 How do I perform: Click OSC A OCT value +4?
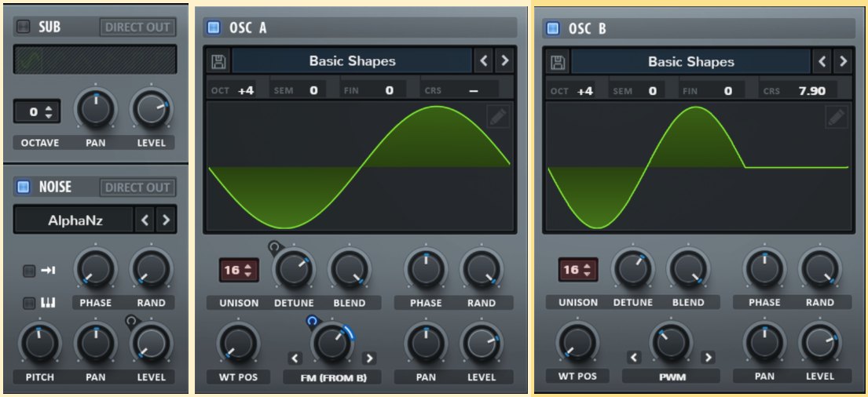coord(246,90)
